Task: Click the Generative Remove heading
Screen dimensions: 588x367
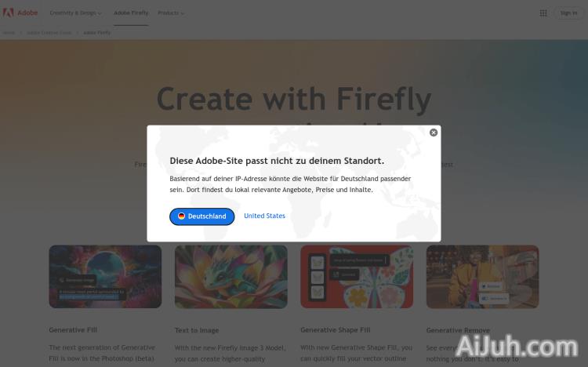Action: (458, 330)
